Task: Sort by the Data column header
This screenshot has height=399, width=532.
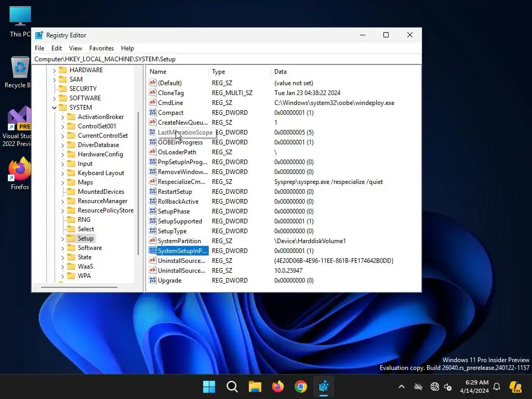Action: point(345,72)
